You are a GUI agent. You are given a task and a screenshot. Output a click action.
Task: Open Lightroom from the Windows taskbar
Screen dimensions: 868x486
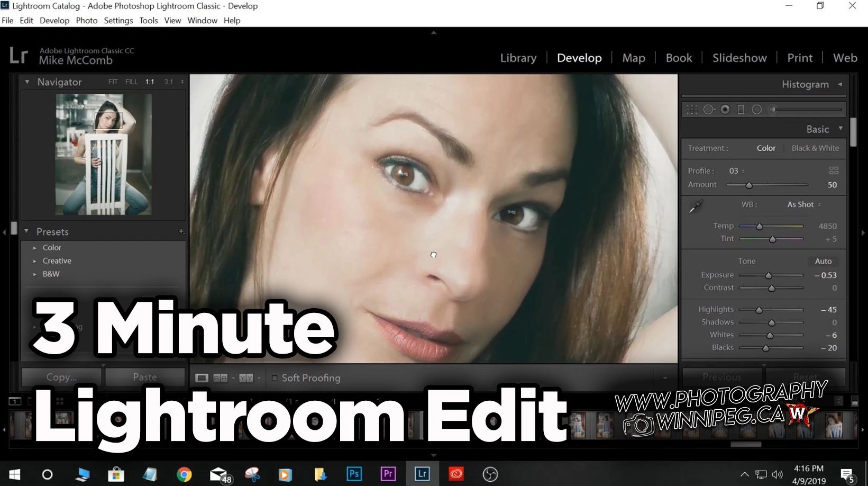pos(422,474)
